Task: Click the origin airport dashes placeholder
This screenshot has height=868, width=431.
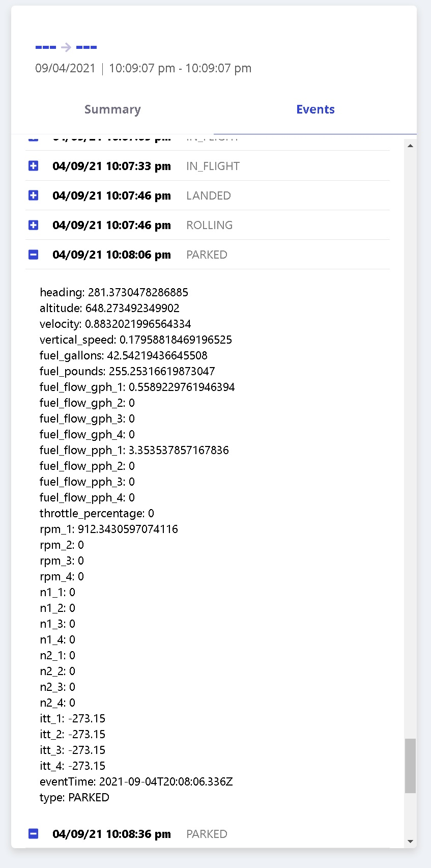Action: tap(46, 47)
